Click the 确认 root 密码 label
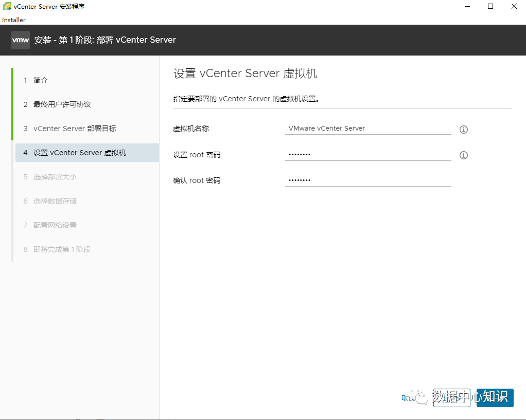This screenshot has height=420, width=526. click(197, 180)
